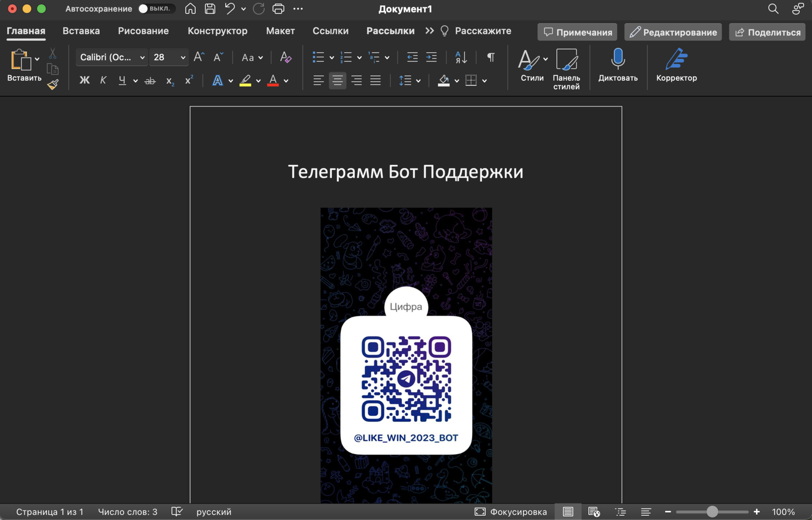Click the Copy icon
This screenshot has height=520, width=812.
pyautogui.click(x=53, y=69)
